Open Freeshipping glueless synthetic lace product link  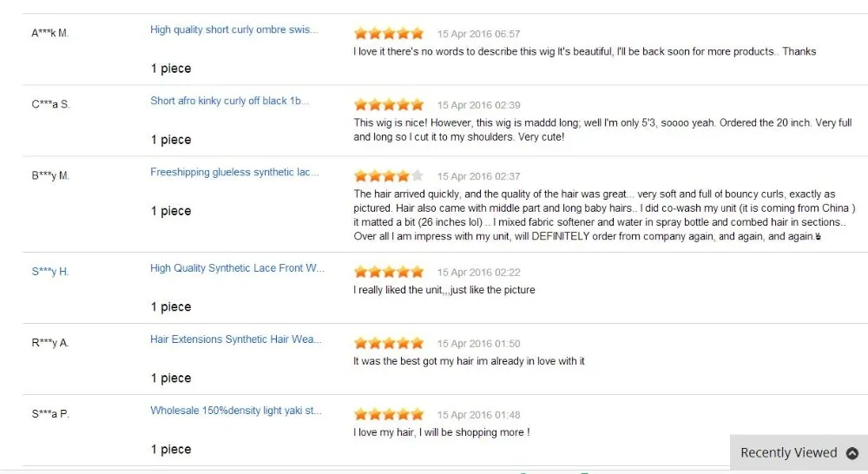click(234, 172)
